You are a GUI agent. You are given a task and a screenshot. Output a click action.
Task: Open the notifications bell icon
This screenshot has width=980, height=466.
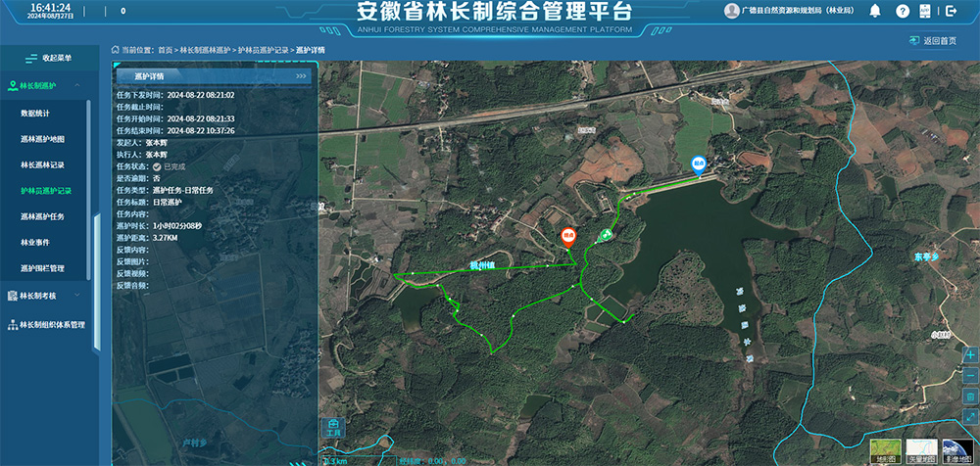click(x=875, y=11)
